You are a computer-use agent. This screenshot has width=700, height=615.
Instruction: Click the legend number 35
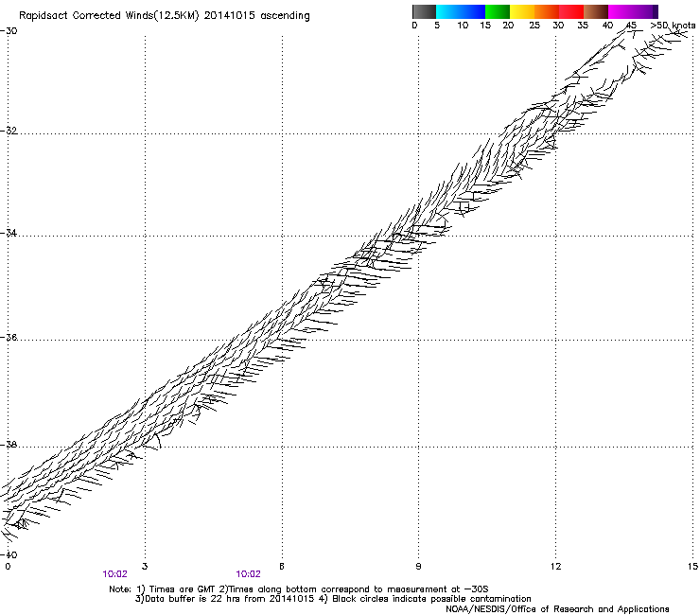pos(583,26)
